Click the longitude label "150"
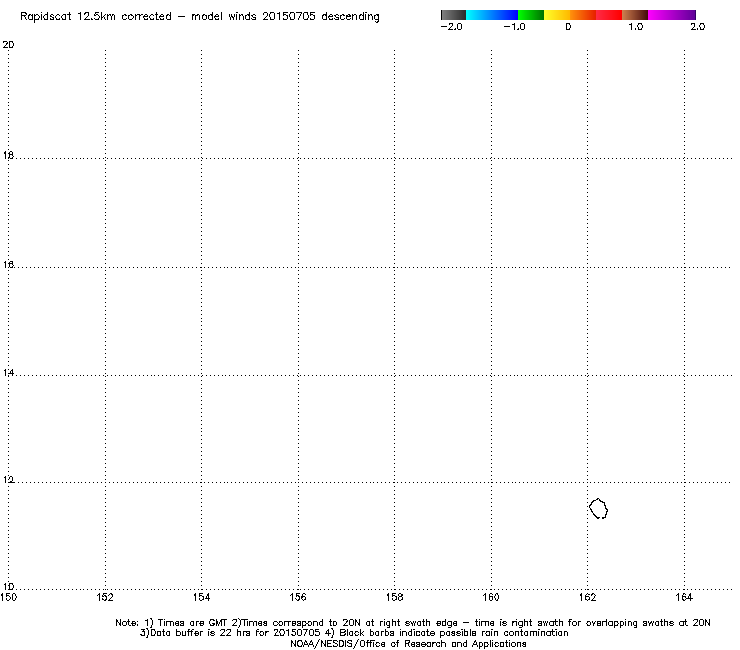 click(8, 597)
